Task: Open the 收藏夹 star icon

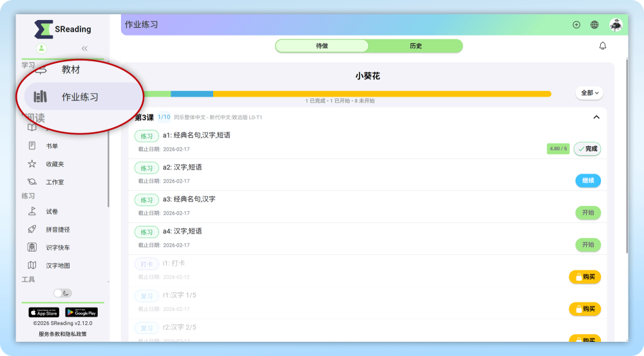Action: coord(32,164)
